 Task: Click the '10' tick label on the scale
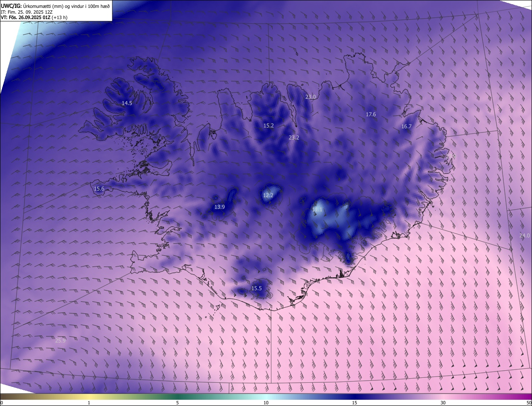266,403
